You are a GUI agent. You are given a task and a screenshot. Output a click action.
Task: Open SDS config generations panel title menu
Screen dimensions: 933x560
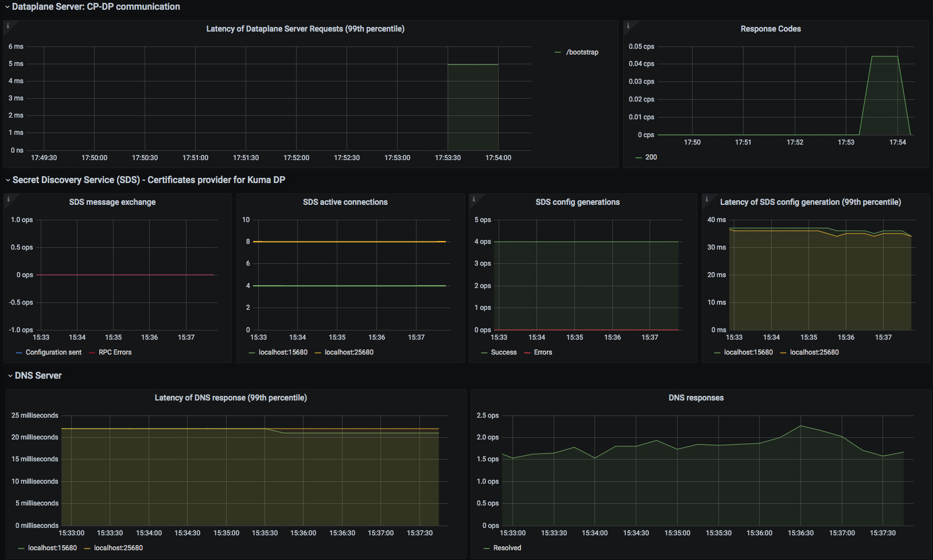click(x=578, y=202)
